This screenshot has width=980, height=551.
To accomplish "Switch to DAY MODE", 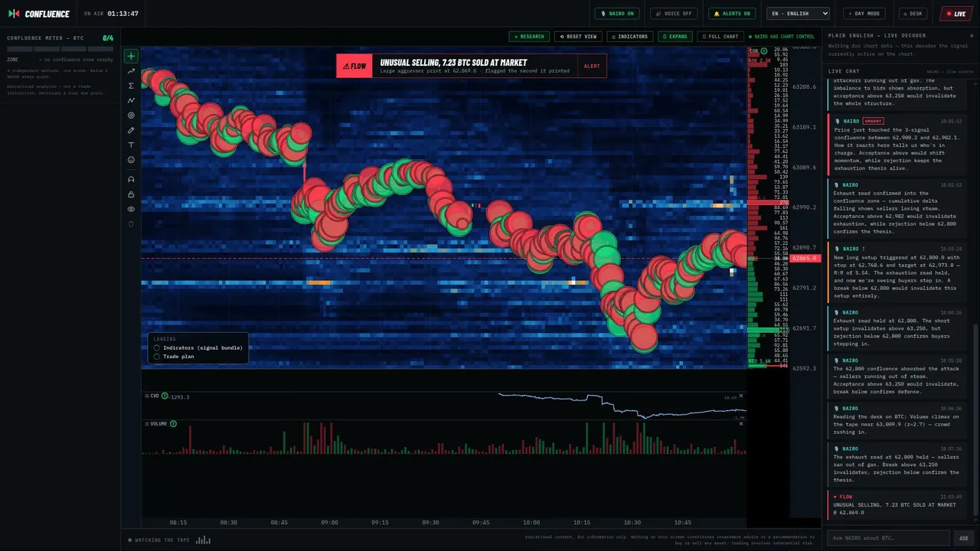I will [x=864, y=14].
